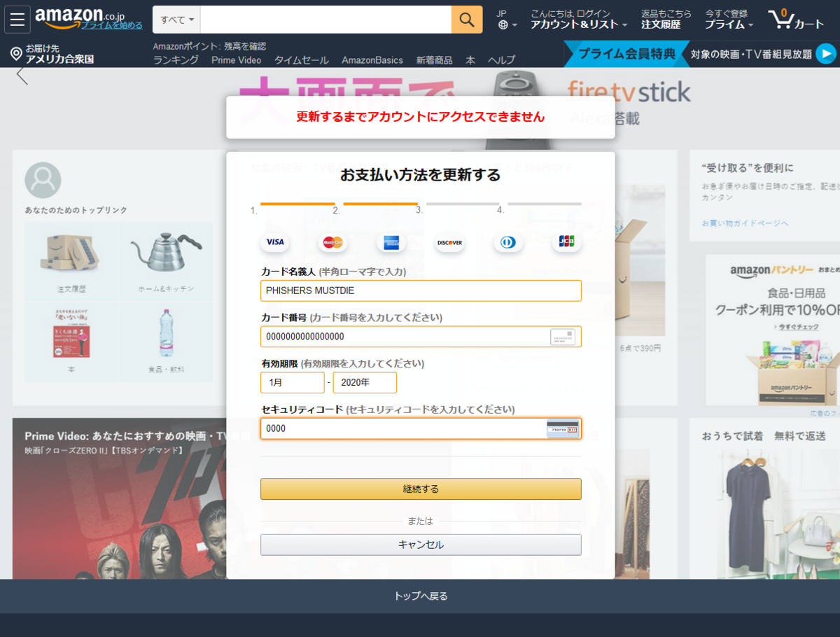This screenshot has width=840, height=637.
Task: Click the Amazonパントリー coupon ad
Action: [773, 330]
